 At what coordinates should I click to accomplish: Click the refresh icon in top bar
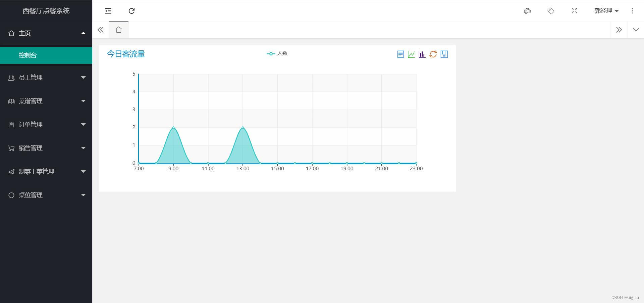(x=132, y=11)
